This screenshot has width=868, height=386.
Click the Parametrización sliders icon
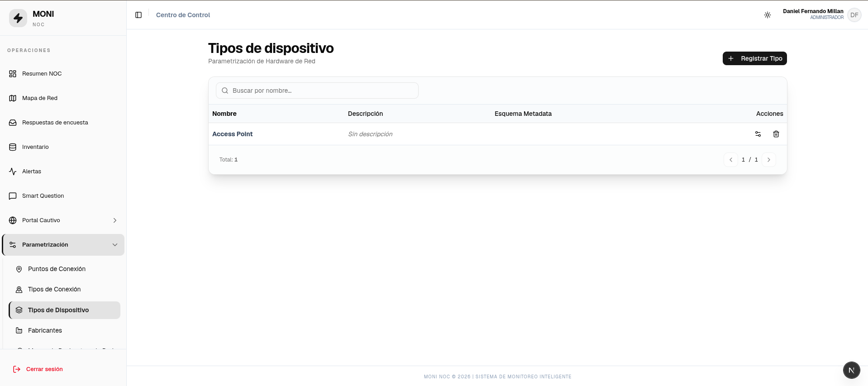tap(13, 245)
